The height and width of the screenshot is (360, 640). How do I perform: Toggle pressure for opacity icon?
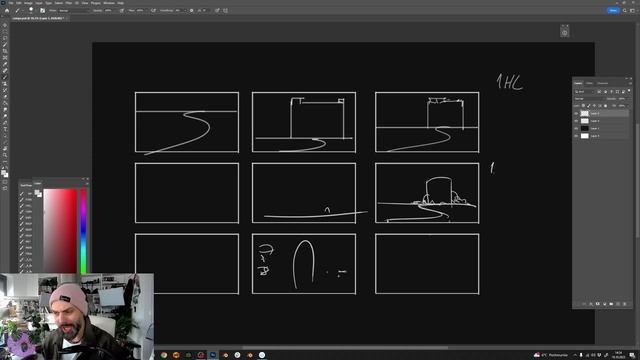coord(122,10)
